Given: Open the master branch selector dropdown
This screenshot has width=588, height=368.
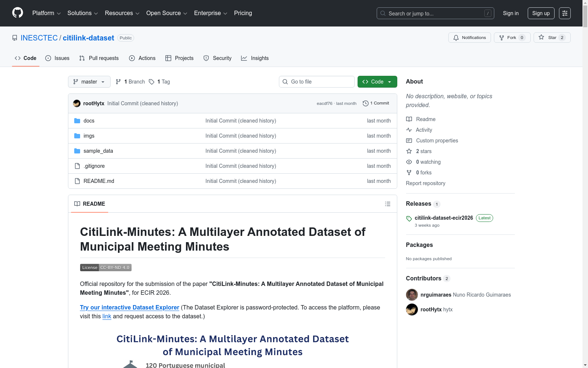Looking at the screenshot, I should tap(89, 82).
